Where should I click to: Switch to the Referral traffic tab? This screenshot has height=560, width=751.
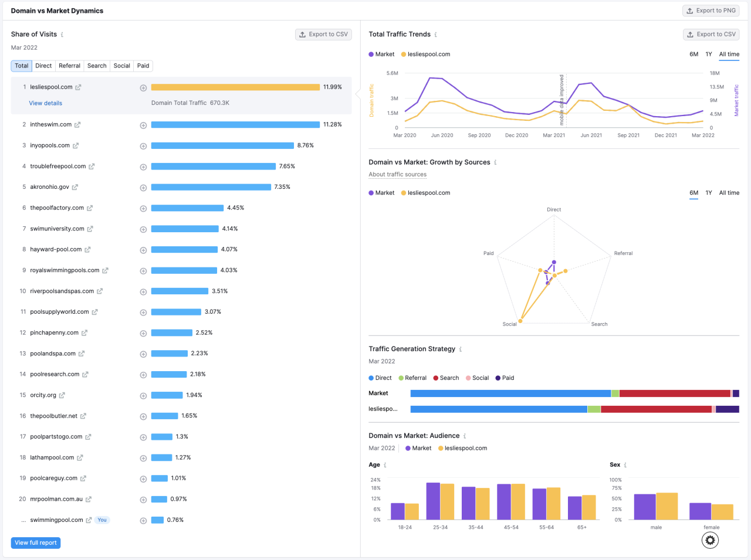(x=69, y=66)
